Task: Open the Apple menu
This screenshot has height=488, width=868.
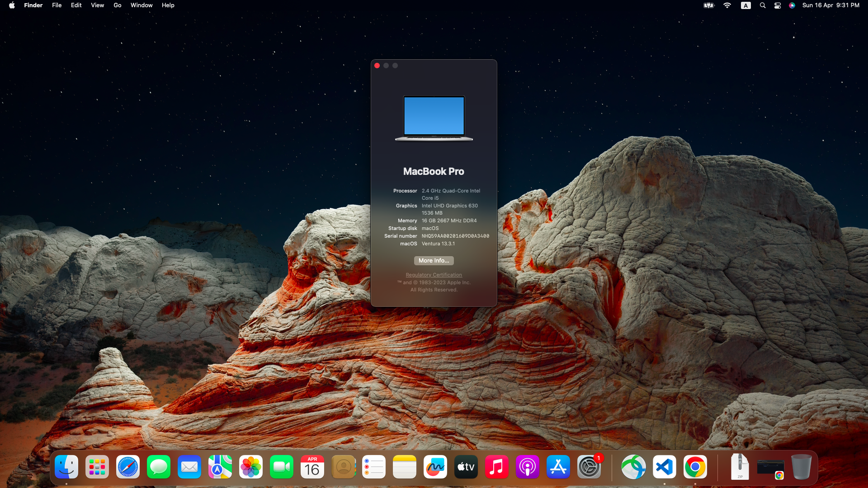Action: tap(12, 5)
